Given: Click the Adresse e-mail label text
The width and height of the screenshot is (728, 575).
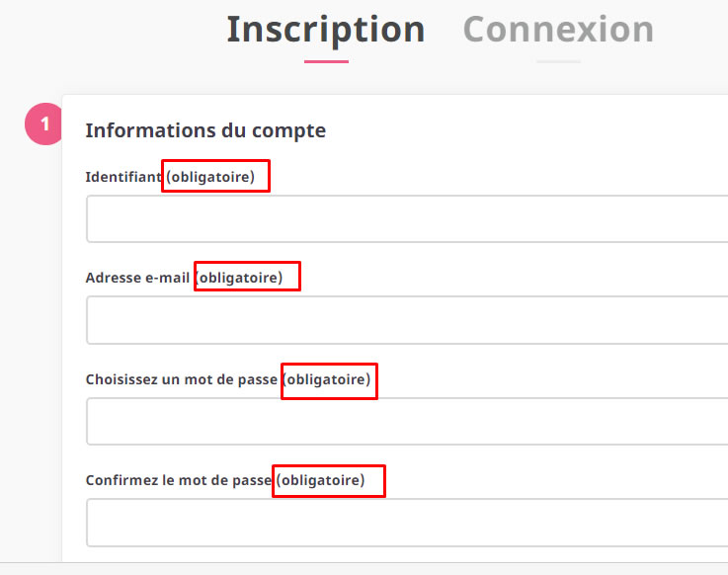Looking at the screenshot, I should click(137, 279).
